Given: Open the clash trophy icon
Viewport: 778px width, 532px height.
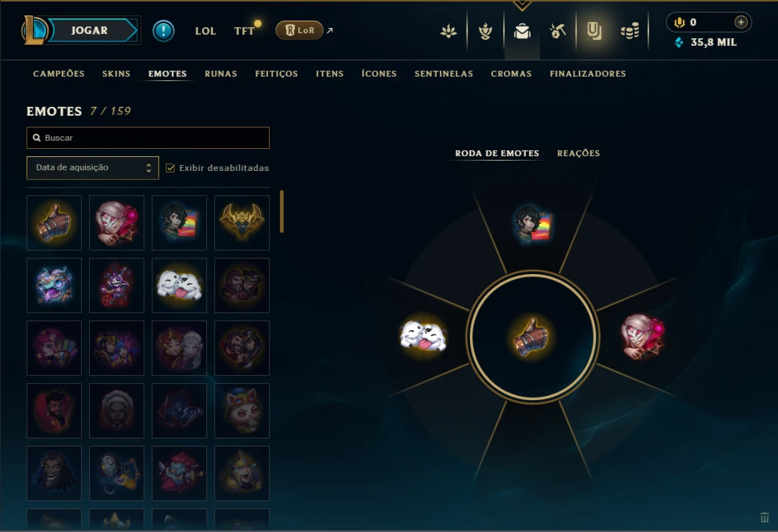Looking at the screenshot, I should coord(486,31).
